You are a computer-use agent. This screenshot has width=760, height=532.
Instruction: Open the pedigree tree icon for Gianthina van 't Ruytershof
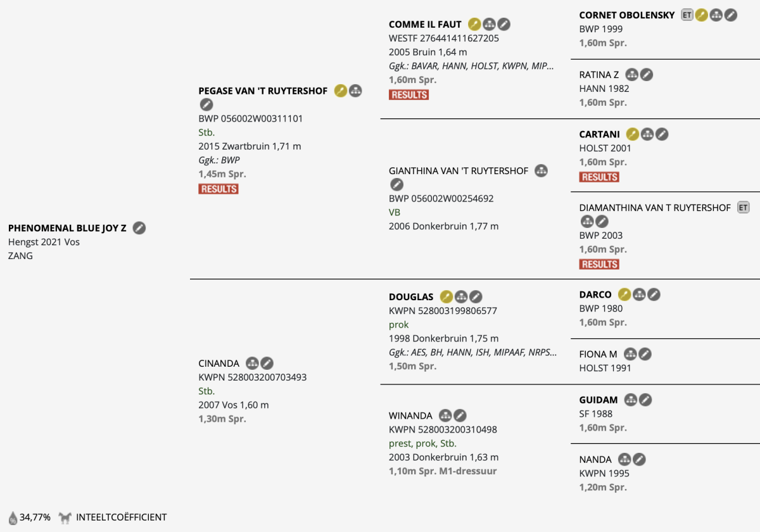coord(541,171)
